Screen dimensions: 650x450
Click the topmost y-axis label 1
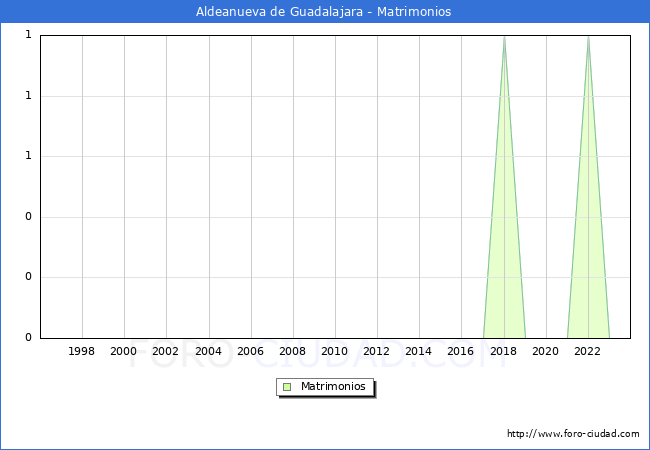point(28,35)
